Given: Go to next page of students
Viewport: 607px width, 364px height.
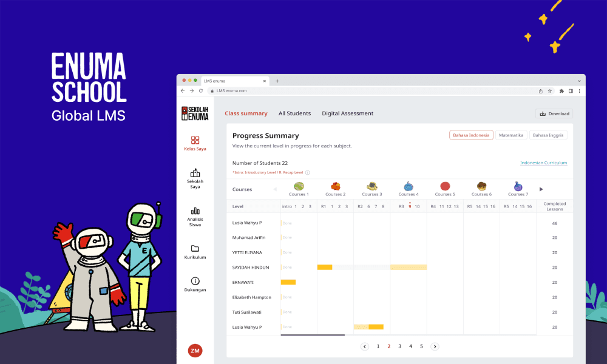Looking at the screenshot, I should tap(435, 346).
